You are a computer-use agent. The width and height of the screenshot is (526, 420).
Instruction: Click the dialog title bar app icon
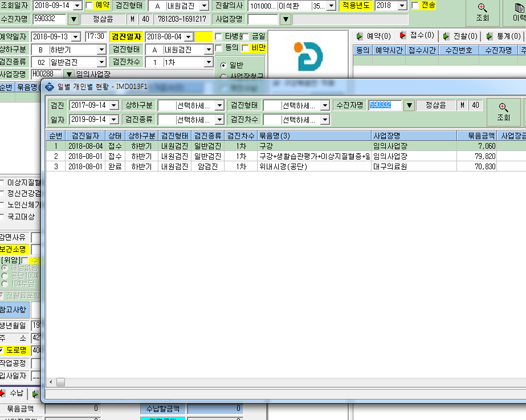coord(50,87)
